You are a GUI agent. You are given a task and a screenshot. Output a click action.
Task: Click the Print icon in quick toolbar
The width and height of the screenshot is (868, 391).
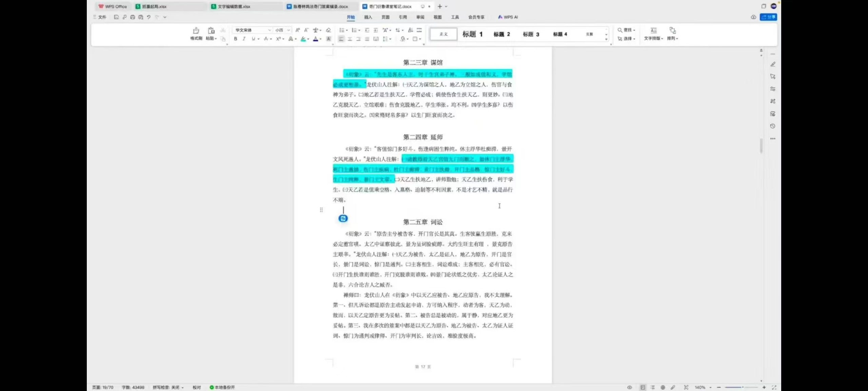click(x=133, y=17)
